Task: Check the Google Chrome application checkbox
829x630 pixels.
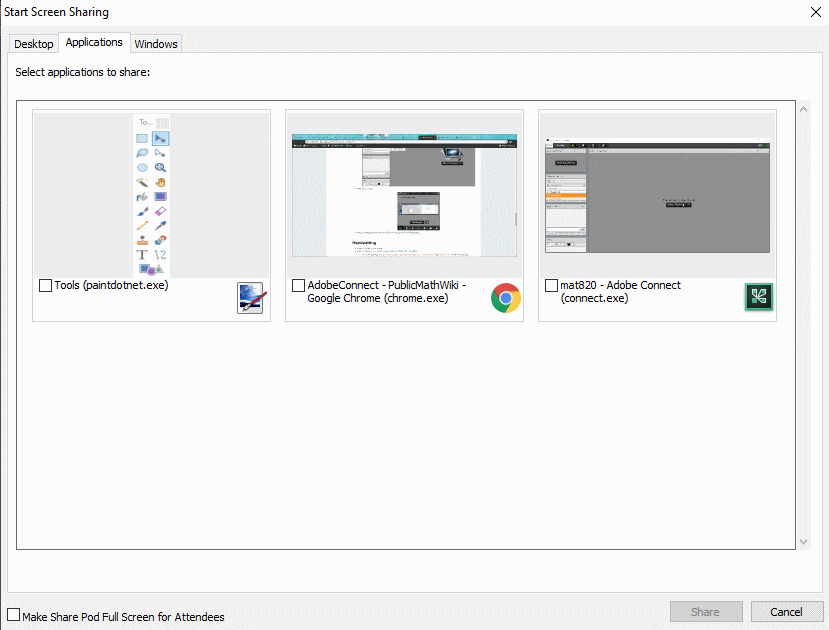Action: [298, 285]
